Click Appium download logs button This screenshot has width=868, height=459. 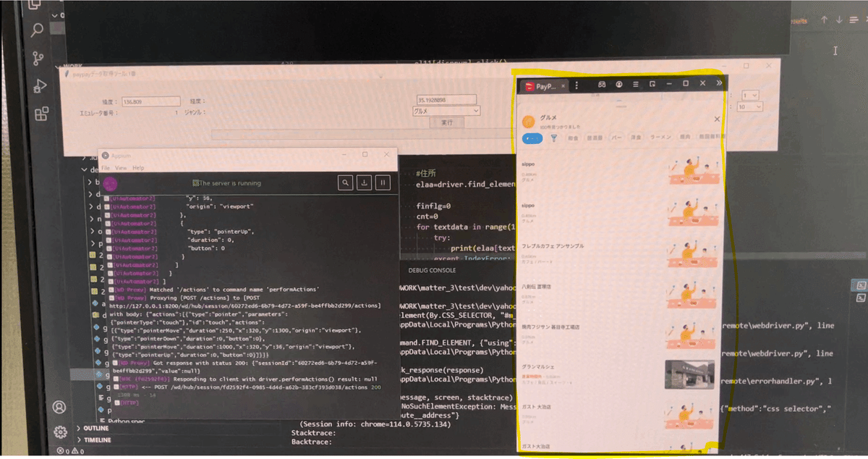365,183
